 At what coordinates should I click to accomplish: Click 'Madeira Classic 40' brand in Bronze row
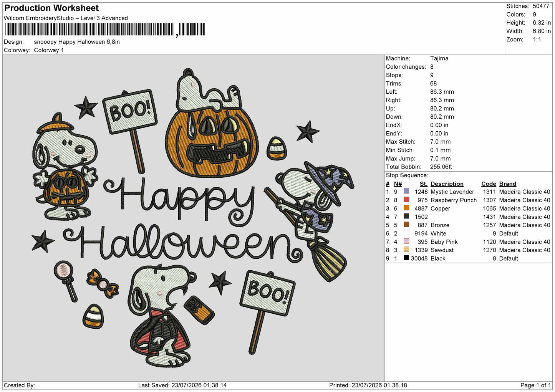[x=524, y=225]
